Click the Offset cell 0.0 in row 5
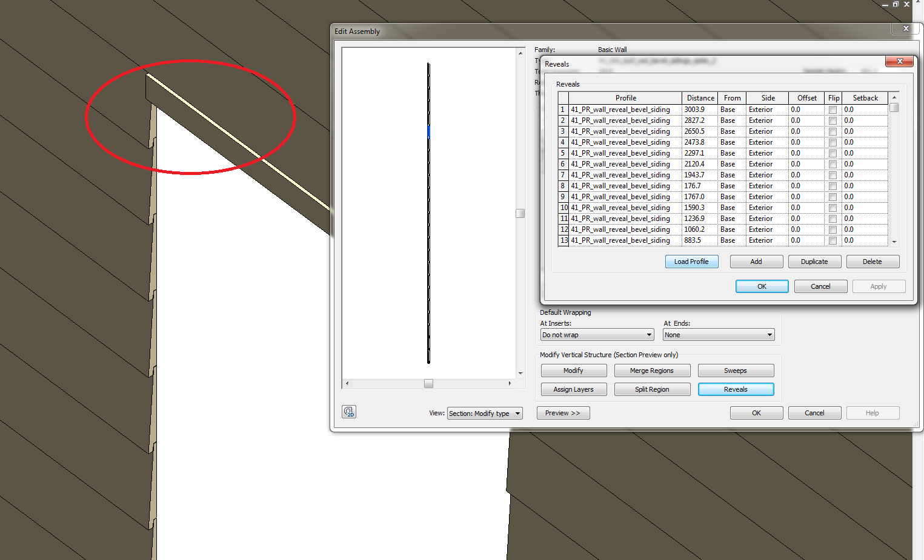 806,153
